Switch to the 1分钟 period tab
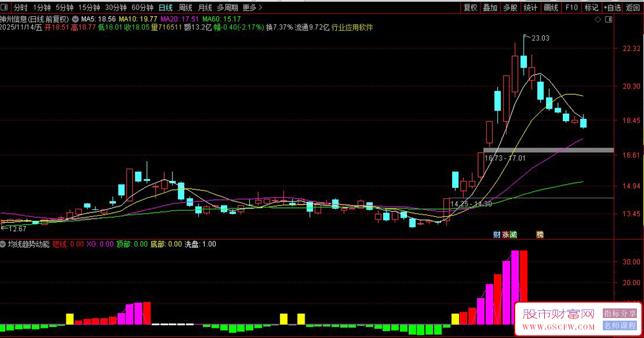This screenshot has width=644, height=338. tap(41, 7)
